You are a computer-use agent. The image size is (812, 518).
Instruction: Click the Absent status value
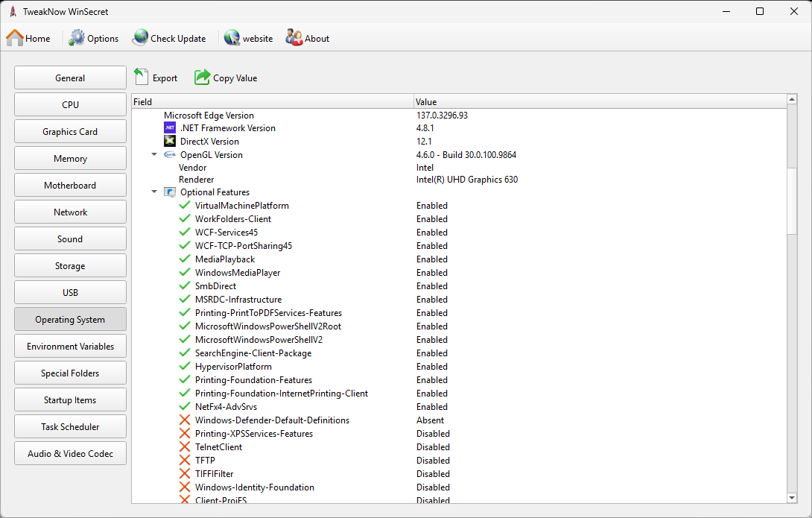(430, 420)
